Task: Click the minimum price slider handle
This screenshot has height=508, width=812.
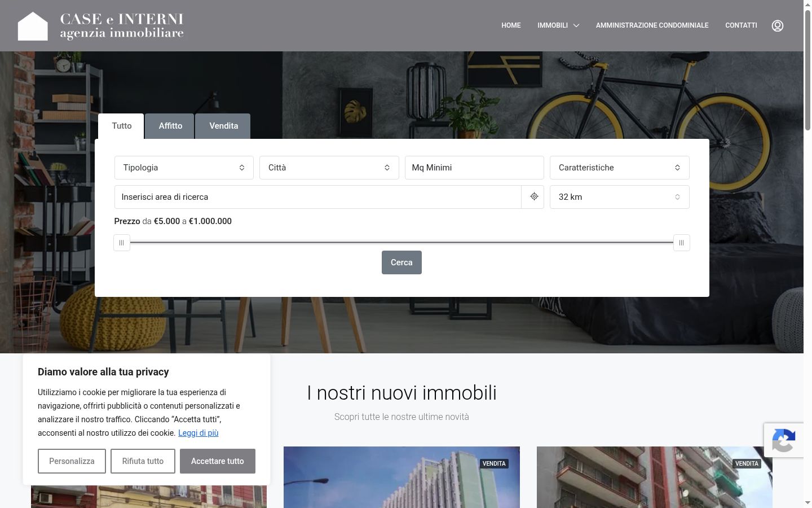Action: click(x=122, y=243)
